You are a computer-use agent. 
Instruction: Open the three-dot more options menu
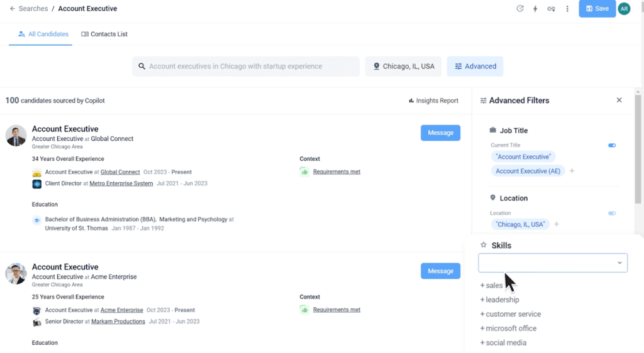pos(567,9)
